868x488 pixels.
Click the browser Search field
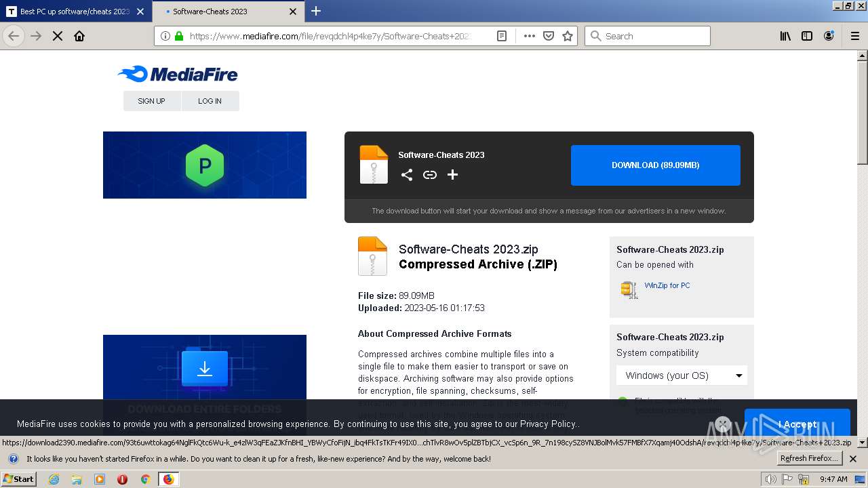pos(648,36)
